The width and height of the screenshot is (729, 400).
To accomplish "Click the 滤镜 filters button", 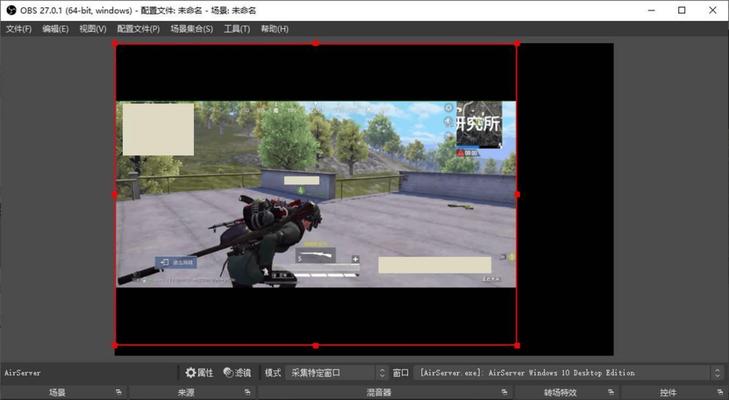I will coord(237,373).
